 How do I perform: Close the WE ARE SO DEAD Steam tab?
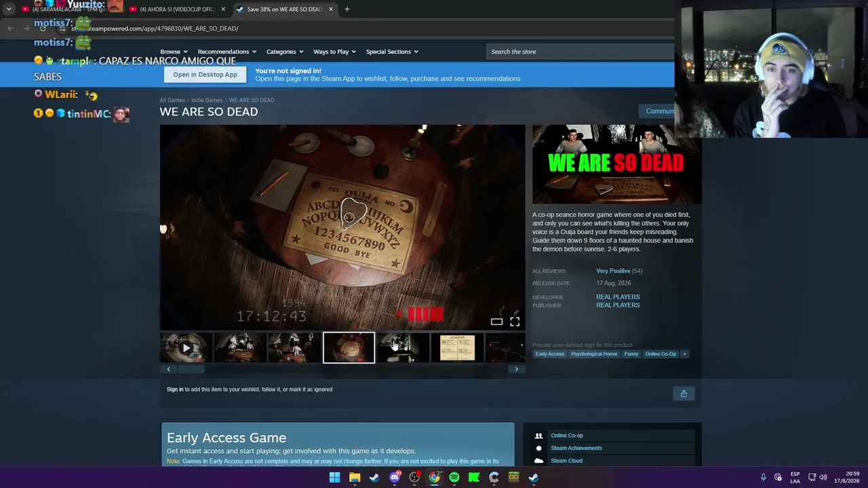pos(331,9)
